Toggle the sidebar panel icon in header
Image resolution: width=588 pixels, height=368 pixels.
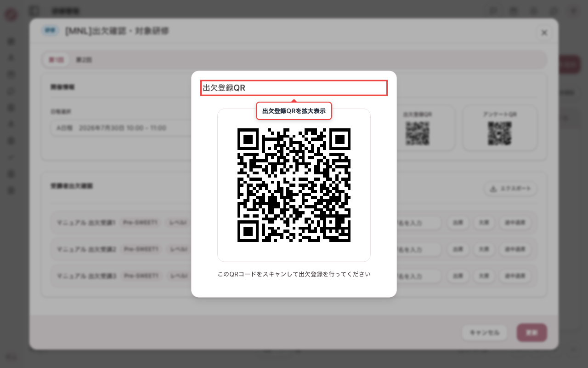point(34,11)
